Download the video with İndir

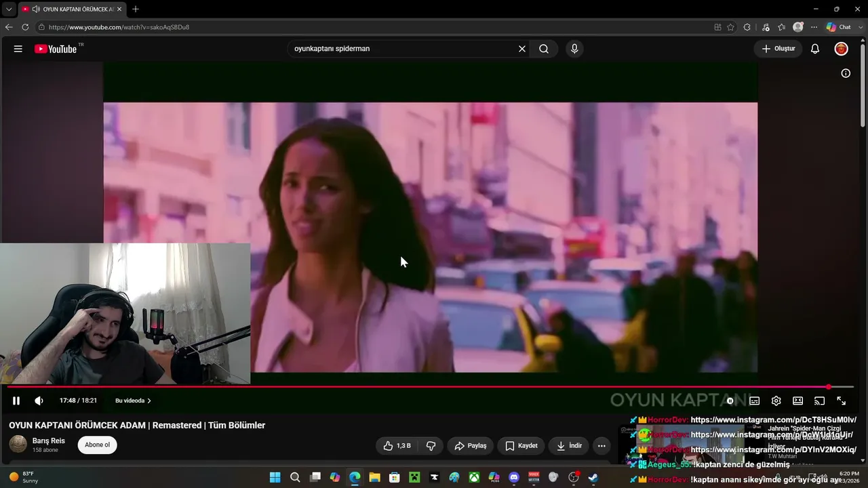point(570,445)
